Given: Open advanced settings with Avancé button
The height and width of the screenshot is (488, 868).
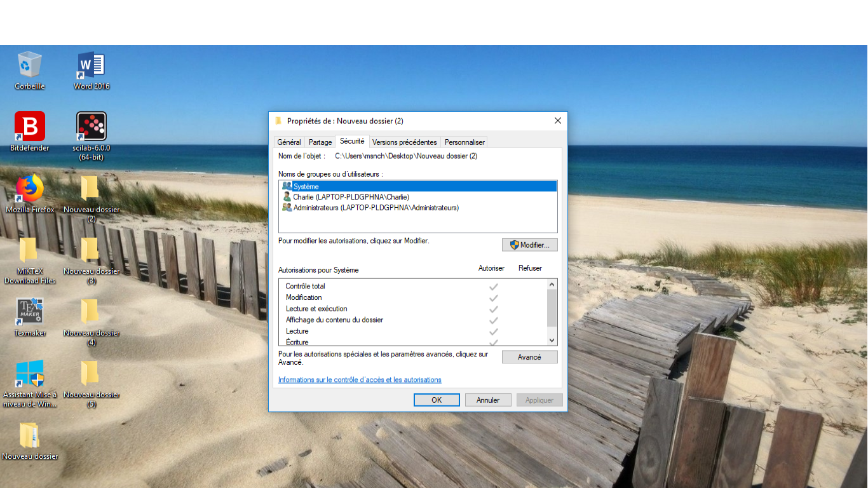Looking at the screenshot, I should tap(530, 357).
